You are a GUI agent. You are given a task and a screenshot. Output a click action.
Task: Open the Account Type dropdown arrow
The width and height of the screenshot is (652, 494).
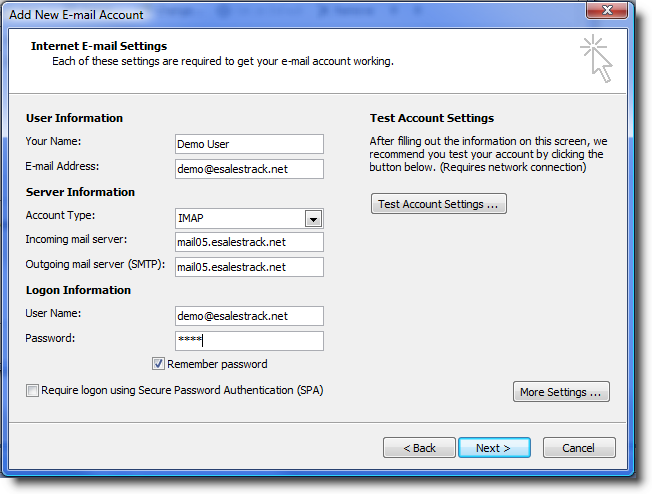tap(314, 218)
